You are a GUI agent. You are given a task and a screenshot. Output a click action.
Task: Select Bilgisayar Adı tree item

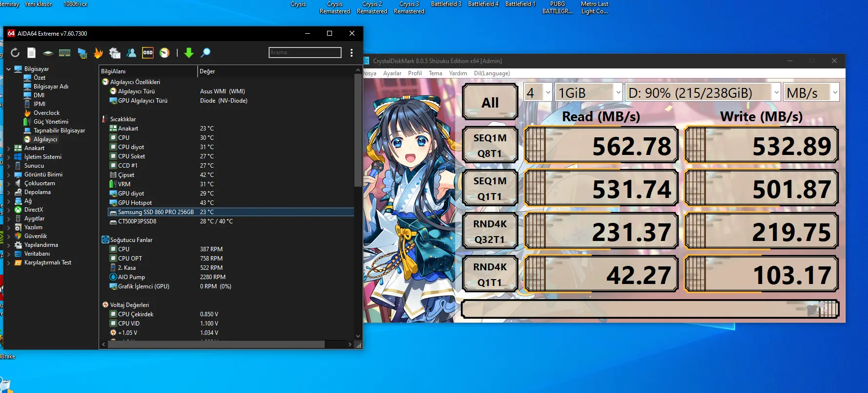51,87
